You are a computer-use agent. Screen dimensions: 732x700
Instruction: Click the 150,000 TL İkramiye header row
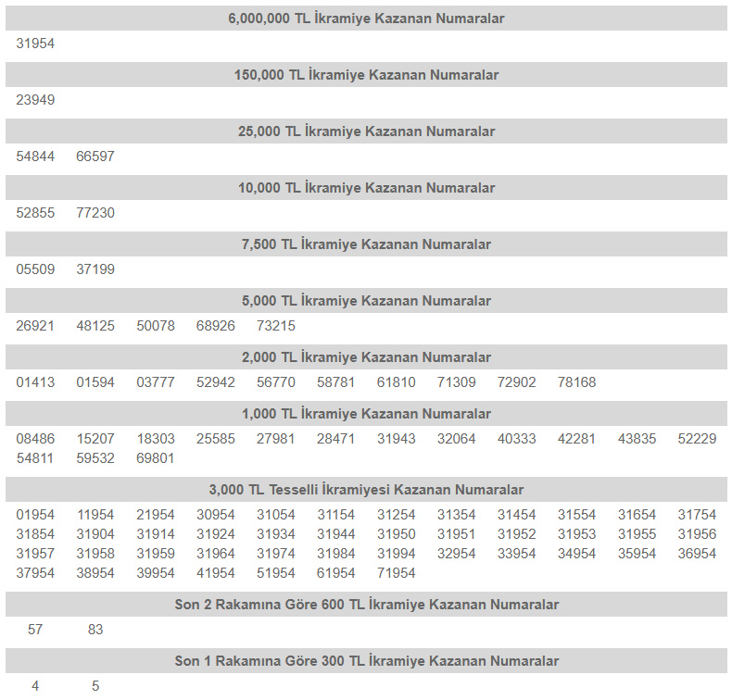click(366, 75)
